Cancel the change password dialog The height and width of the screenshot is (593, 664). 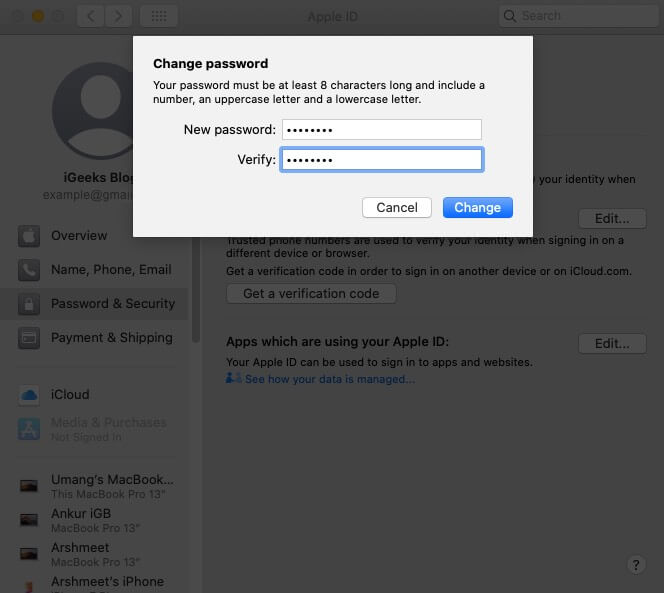point(397,207)
